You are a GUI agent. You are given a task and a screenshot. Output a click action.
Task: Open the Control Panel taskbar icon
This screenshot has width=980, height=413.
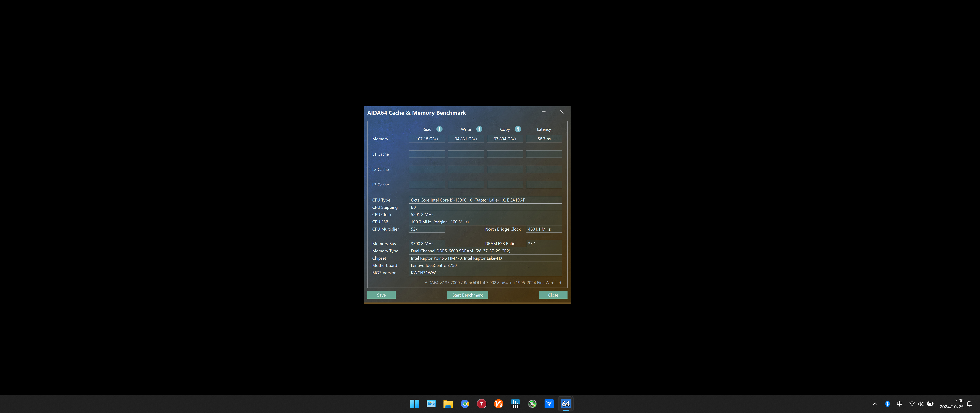click(x=431, y=404)
